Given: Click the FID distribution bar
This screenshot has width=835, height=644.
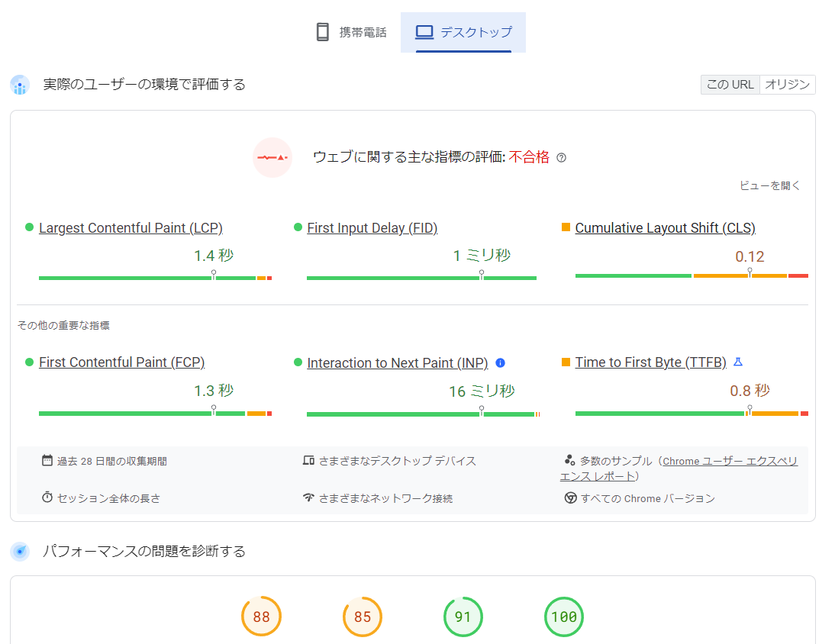Looking at the screenshot, I should click(422, 278).
